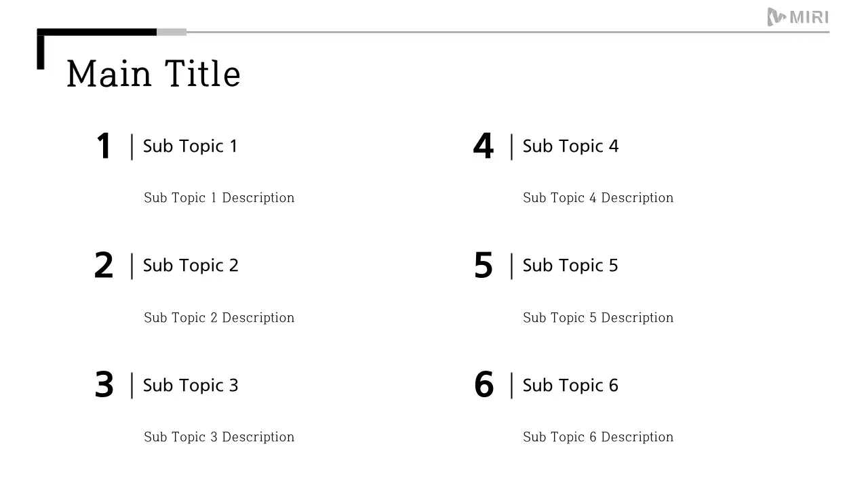The height and width of the screenshot is (488, 868).
Task: Click the large number 5
Action: pos(483,266)
